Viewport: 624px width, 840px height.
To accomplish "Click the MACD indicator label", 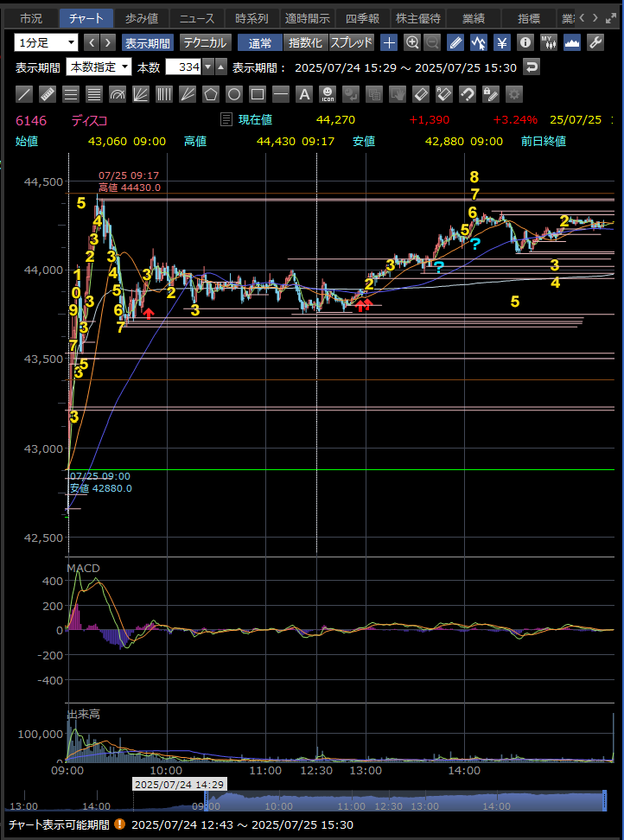I will 83,569.
